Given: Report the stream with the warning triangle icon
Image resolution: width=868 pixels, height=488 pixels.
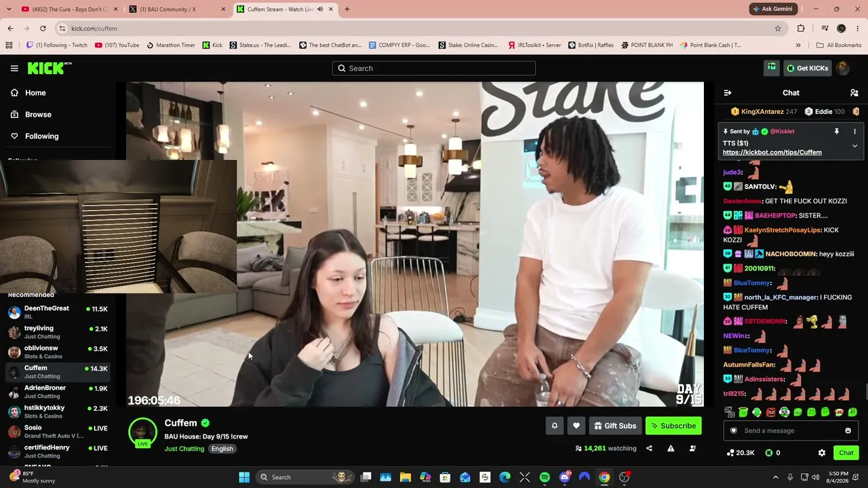Looking at the screenshot, I should [x=671, y=448].
